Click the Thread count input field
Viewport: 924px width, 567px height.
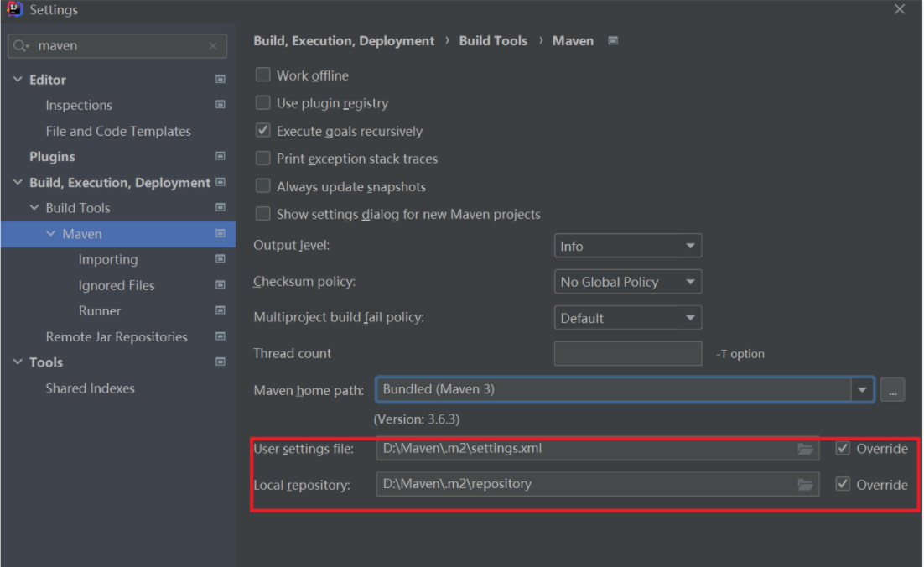click(x=627, y=354)
